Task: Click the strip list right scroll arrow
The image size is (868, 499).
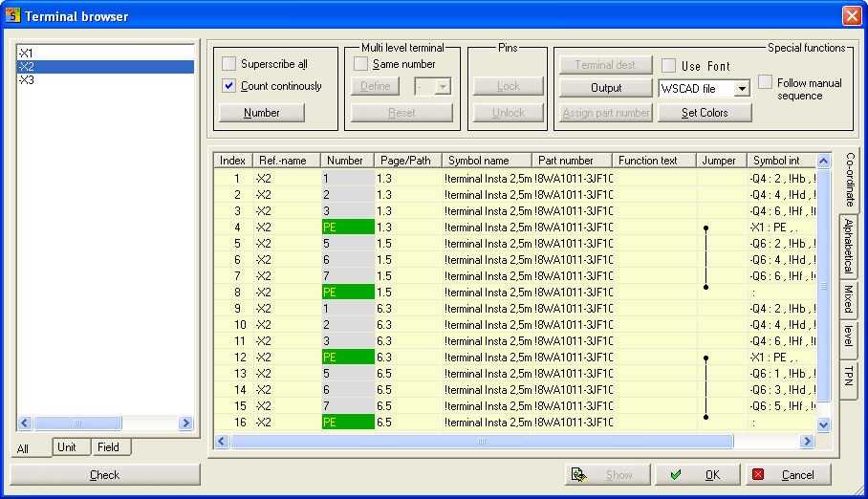Action: pyautogui.click(x=186, y=423)
